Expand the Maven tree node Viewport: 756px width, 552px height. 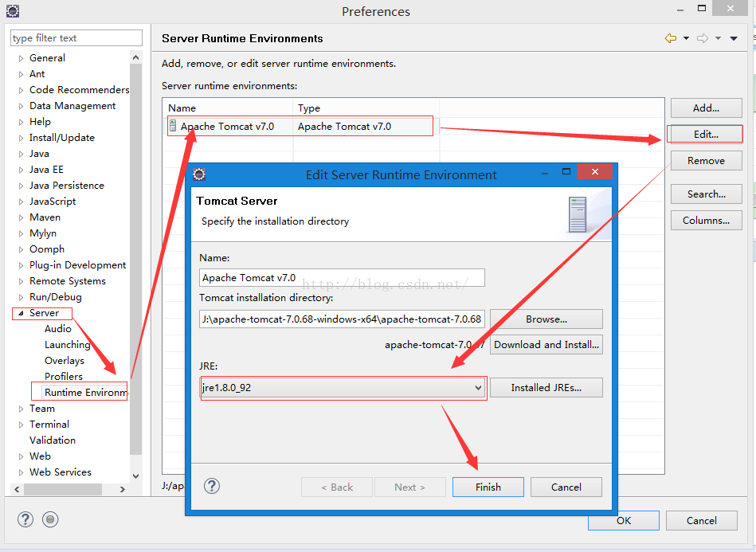[x=21, y=217]
